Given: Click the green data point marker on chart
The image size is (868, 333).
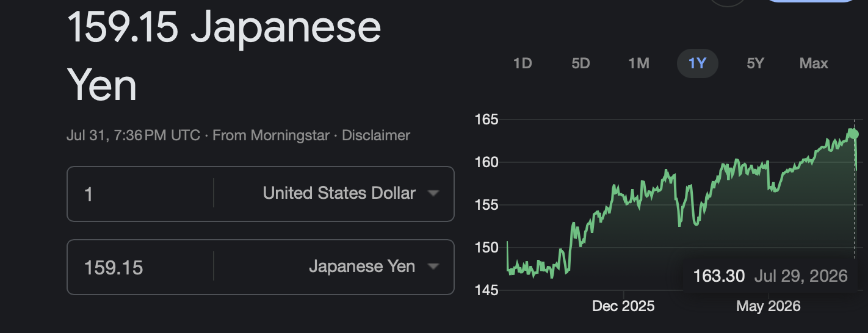Looking at the screenshot, I should [855, 134].
